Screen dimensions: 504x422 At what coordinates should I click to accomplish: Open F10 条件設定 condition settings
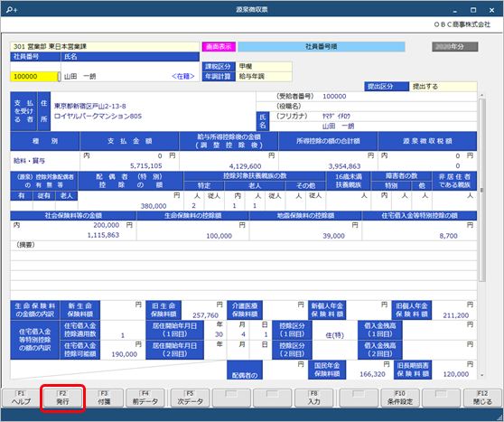click(x=400, y=399)
